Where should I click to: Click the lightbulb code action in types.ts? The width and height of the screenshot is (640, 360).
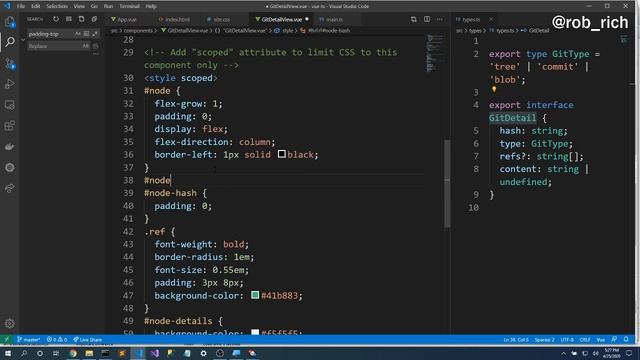click(494, 89)
